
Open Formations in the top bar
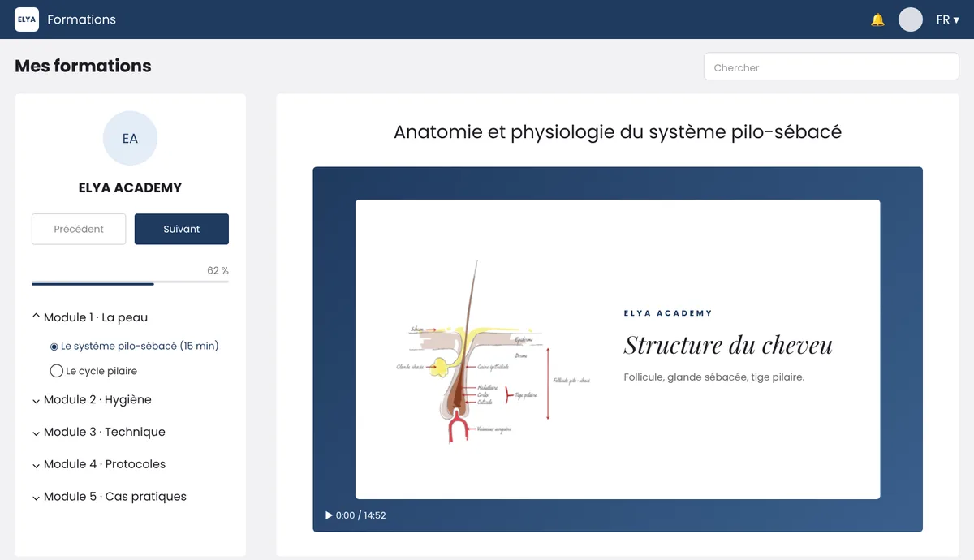[81, 19]
